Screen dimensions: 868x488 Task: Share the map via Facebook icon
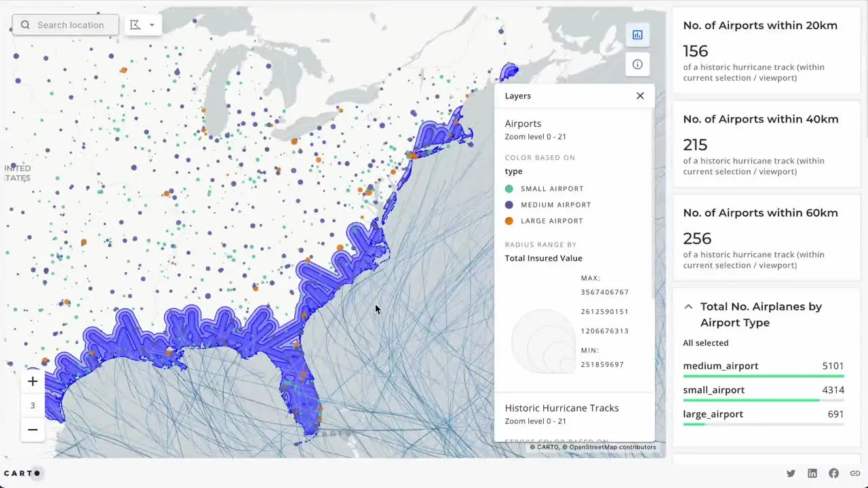[x=833, y=473]
